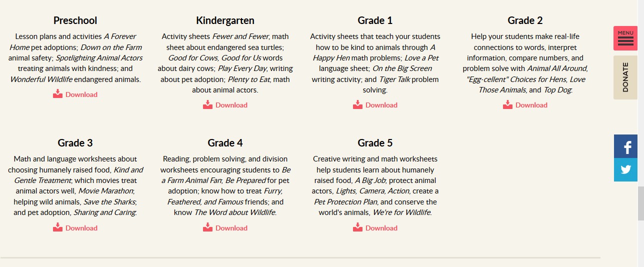Image resolution: width=644 pixels, height=267 pixels.
Task: Download the Grade 2 materials link
Action: click(x=531, y=105)
